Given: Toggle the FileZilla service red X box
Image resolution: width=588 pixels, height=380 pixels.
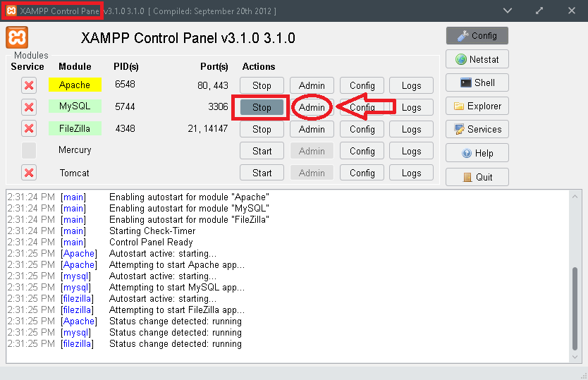Looking at the screenshot, I should point(29,129).
